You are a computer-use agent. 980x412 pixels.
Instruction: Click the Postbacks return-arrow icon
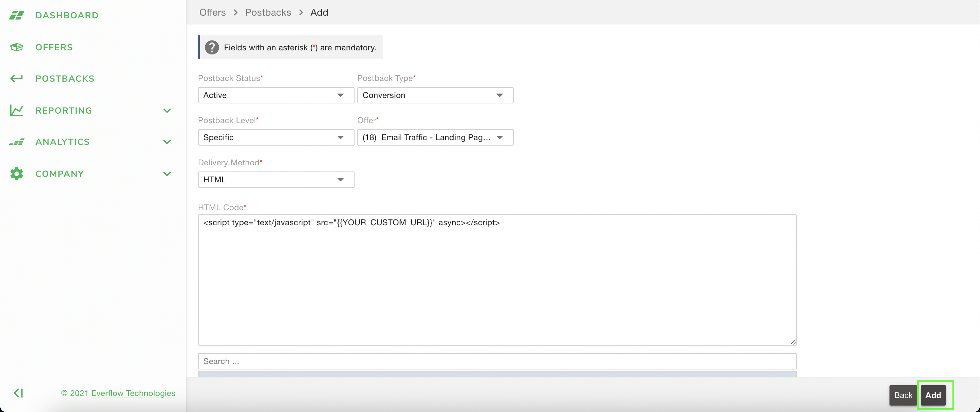pos(16,78)
